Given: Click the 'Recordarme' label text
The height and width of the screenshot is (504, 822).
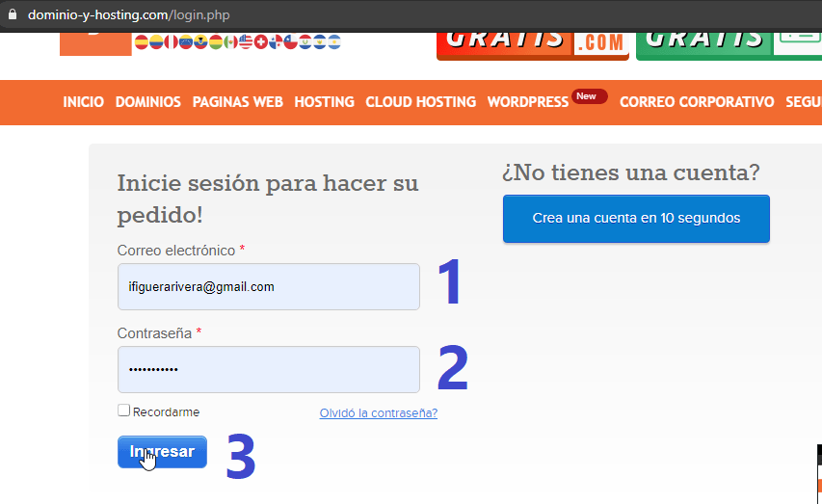Looking at the screenshot, I should (166, 412).
